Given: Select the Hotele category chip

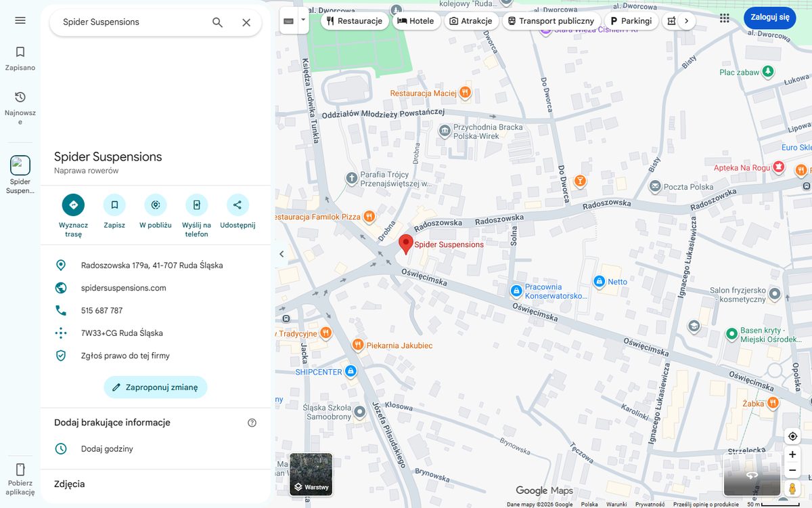Looking at the screenshot, I should tap(415, 21).
